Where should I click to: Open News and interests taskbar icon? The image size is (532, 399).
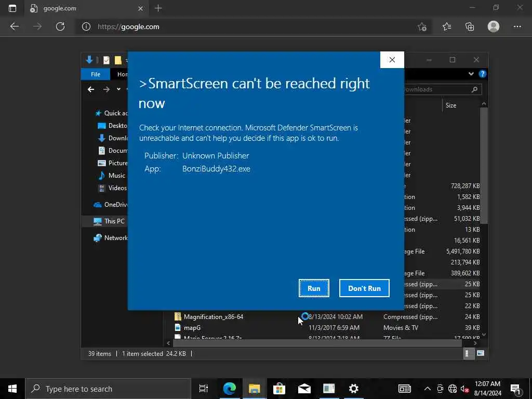[x=404, y=389]
